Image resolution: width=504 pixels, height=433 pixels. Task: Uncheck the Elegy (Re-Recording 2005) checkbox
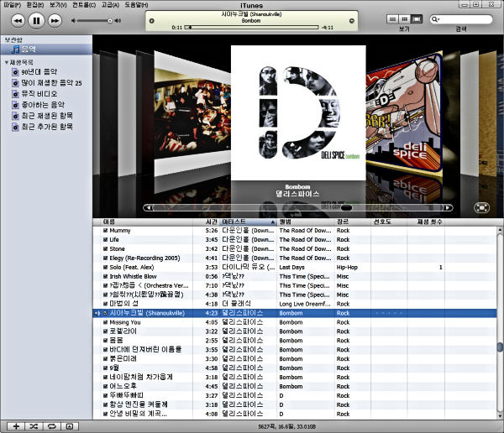point(106,258)
